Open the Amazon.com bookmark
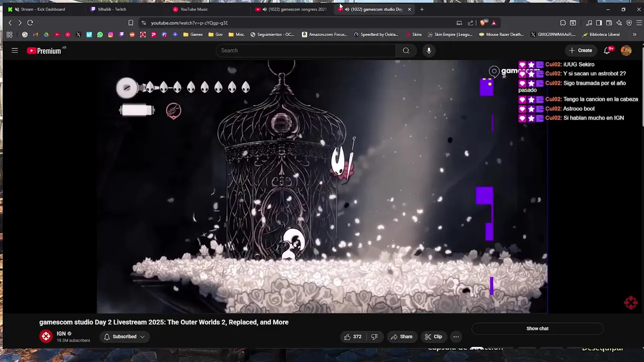The width and height of the screenshot is (644, 362). tap(325, 35)
